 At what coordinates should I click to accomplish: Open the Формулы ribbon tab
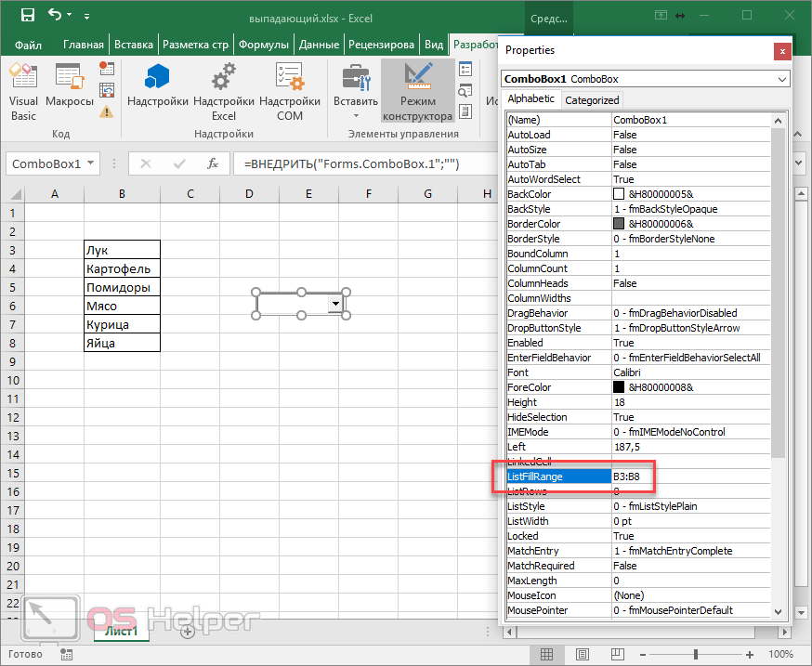[264, 44]
